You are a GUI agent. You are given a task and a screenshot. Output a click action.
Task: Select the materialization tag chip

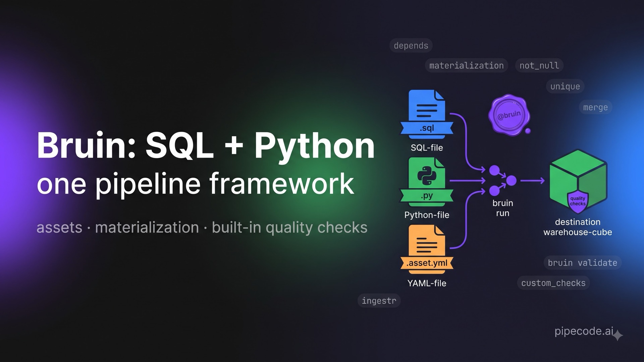click(466, 65)
